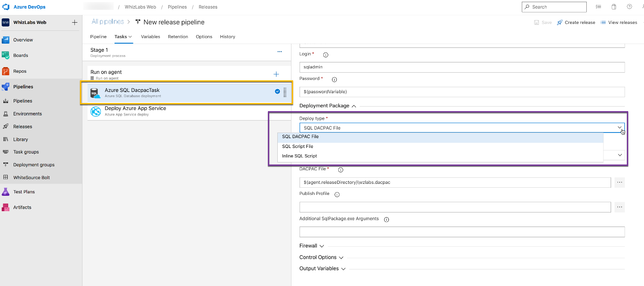Switch to the Variables tab

click(x=150, y=37)
